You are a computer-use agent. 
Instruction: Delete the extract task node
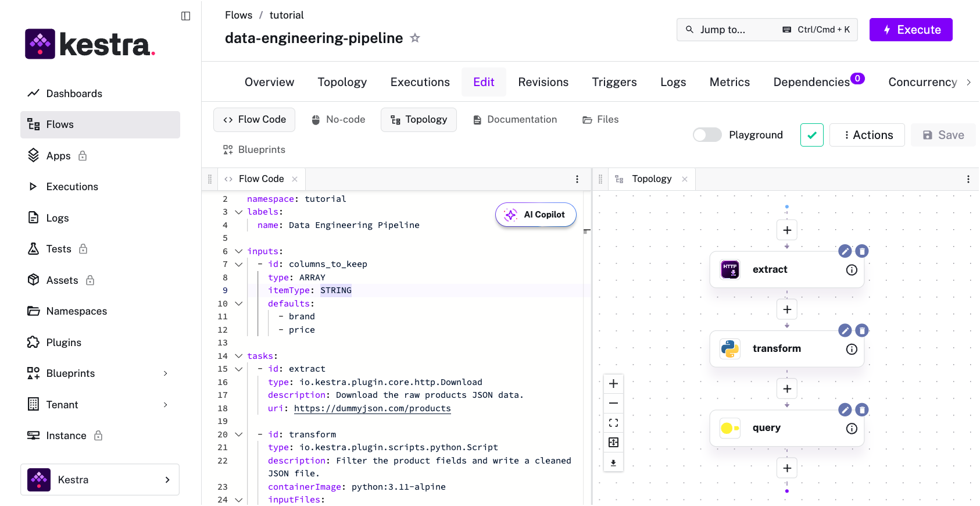[x=862, y=251]
